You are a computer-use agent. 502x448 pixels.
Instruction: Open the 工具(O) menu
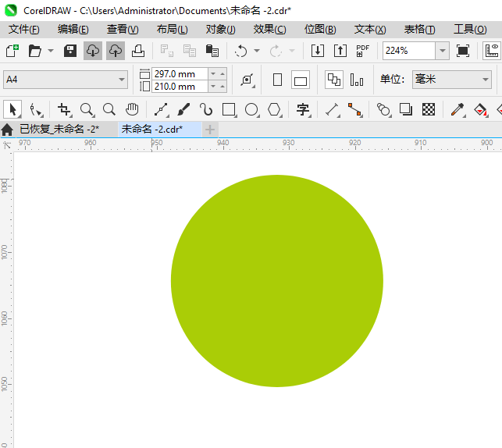click(x=470, y=30)
